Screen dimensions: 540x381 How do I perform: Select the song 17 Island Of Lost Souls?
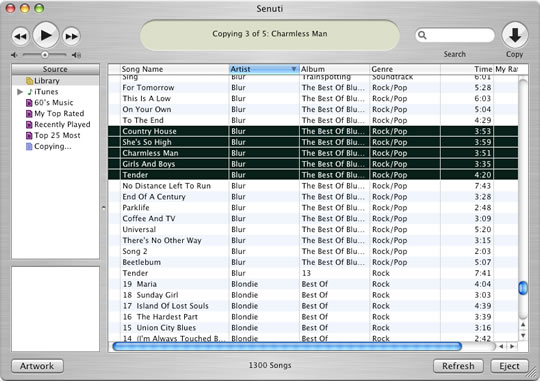(313, 306)
